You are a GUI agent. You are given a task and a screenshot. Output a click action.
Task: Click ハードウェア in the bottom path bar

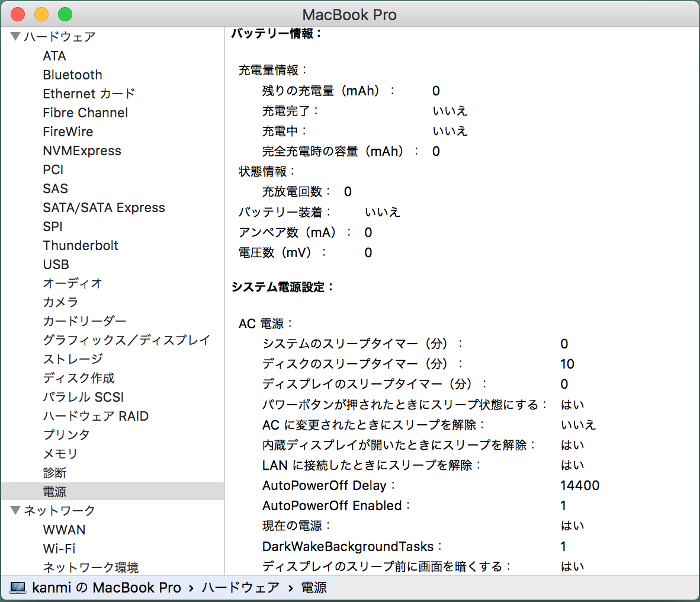[x=240, y=588]
